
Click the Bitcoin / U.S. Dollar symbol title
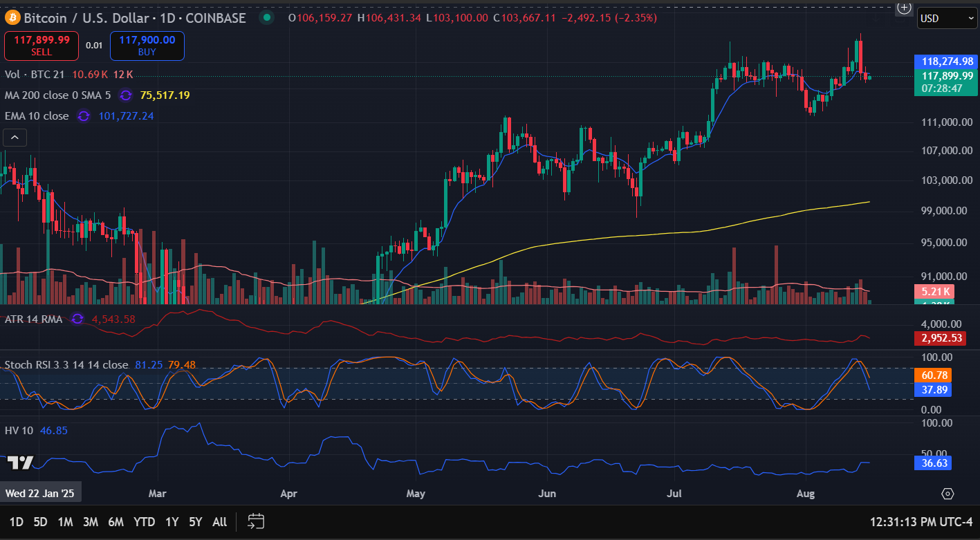coord(135,18)
